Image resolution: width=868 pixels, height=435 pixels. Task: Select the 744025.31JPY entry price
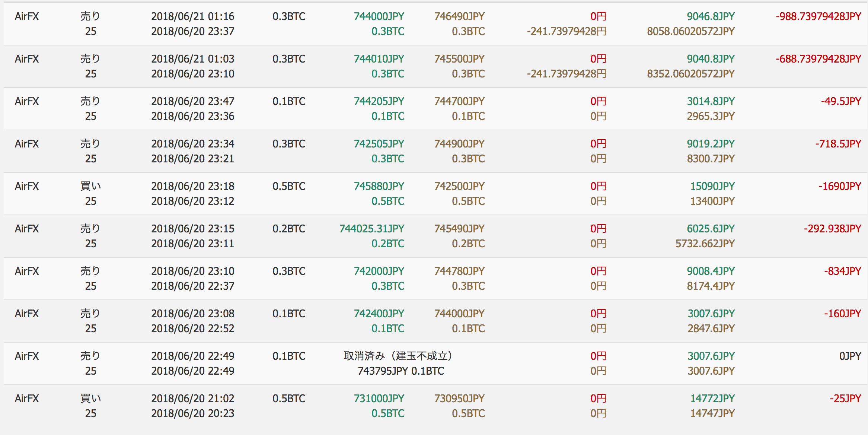tap(372, 229)
